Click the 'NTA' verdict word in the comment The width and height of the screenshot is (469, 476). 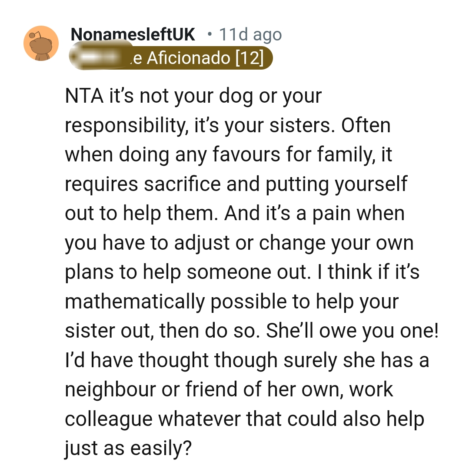(x=84, y=96)
